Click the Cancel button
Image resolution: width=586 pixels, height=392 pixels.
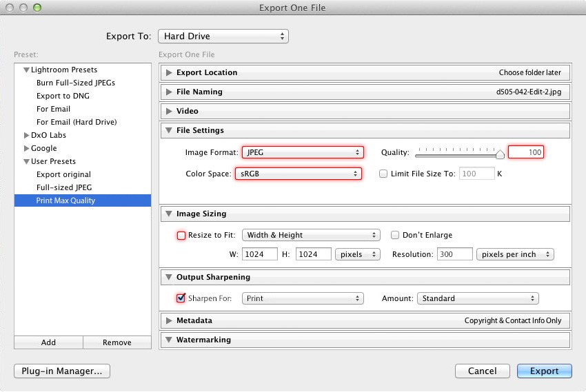click(483, 371)
